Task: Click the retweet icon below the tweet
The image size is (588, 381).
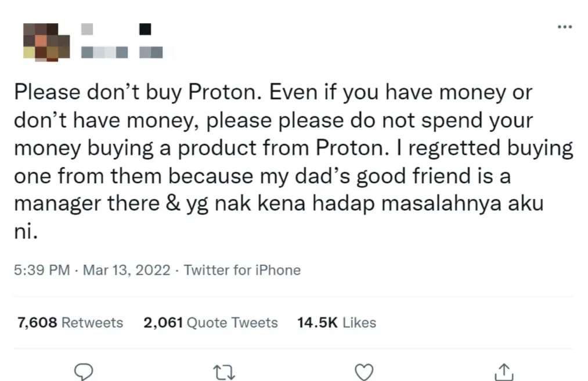Action: point(224,372)
